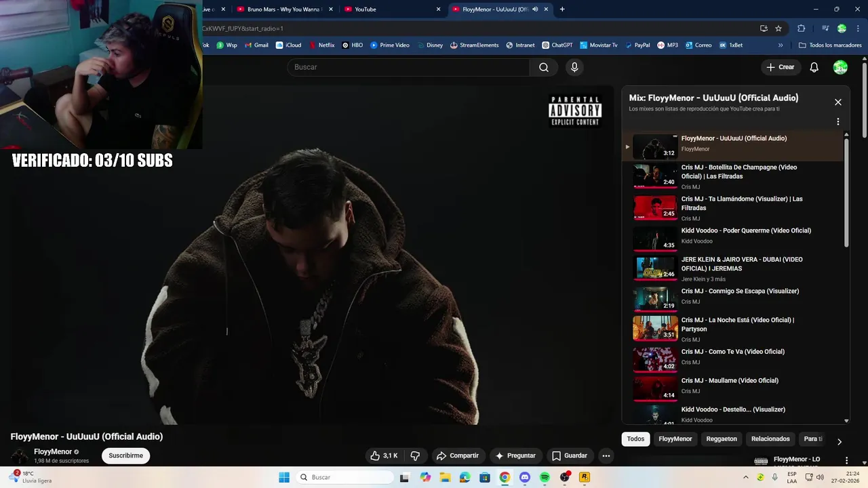Mute the FloyyMenor tab speaker icon

coord(535,9)
